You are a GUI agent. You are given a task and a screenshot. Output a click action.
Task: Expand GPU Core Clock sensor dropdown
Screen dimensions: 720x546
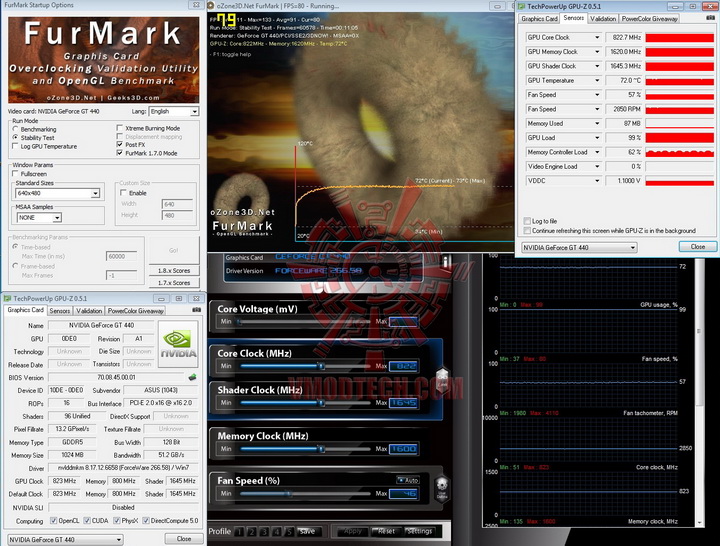[x=597, y=37]
